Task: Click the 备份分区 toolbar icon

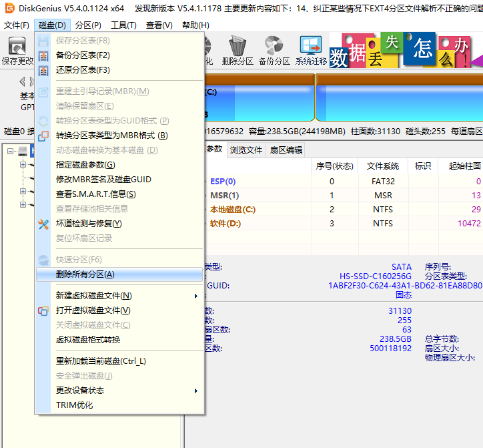Action: [x=274, y=51]
